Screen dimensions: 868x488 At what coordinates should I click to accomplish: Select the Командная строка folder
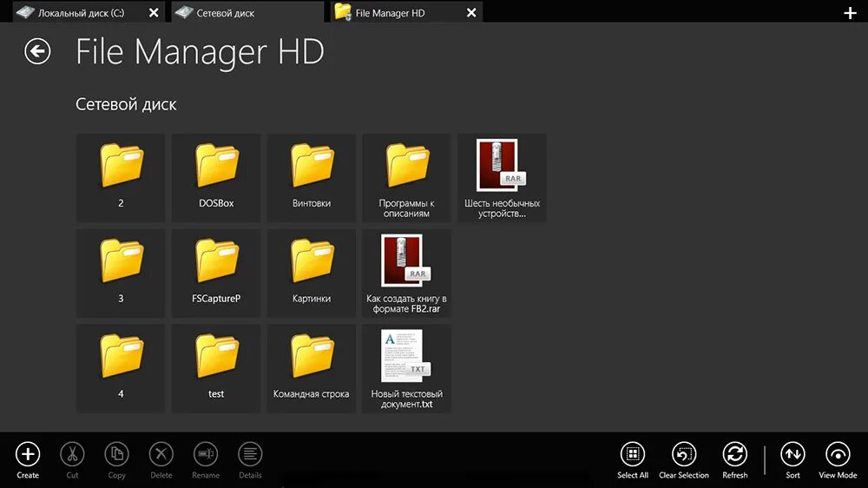[311, 368]
